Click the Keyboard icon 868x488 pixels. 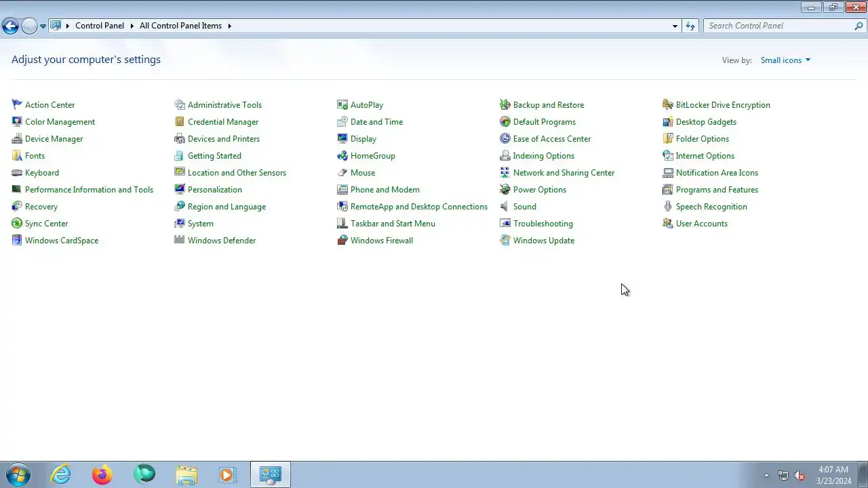17,172
